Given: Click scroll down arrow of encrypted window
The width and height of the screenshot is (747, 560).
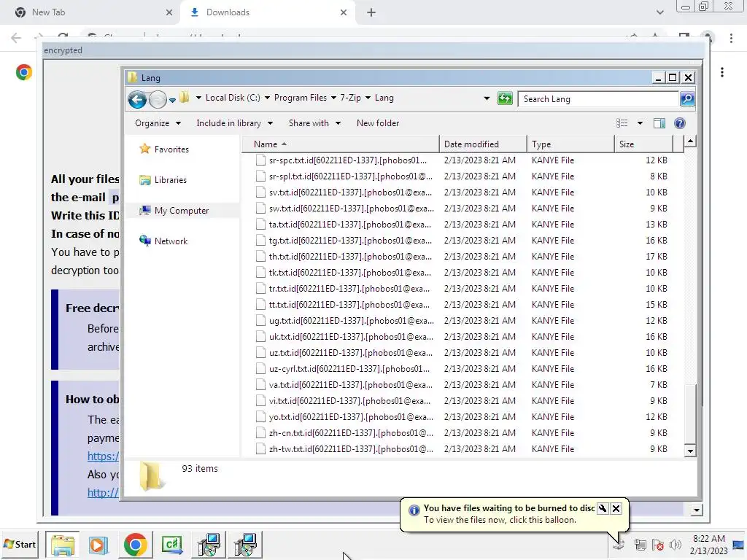Looking at the screenshot, I should click(696, 510).
